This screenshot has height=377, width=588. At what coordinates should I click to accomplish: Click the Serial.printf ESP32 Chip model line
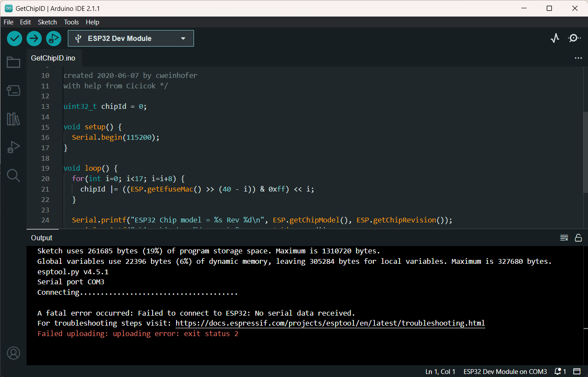tap(262, 220)
